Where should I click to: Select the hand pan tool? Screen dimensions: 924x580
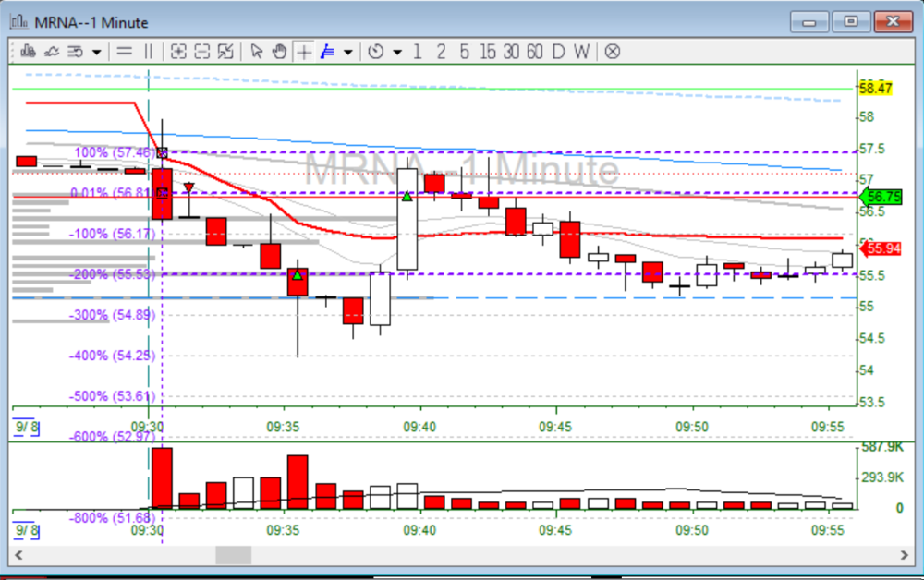coord(279,52)
